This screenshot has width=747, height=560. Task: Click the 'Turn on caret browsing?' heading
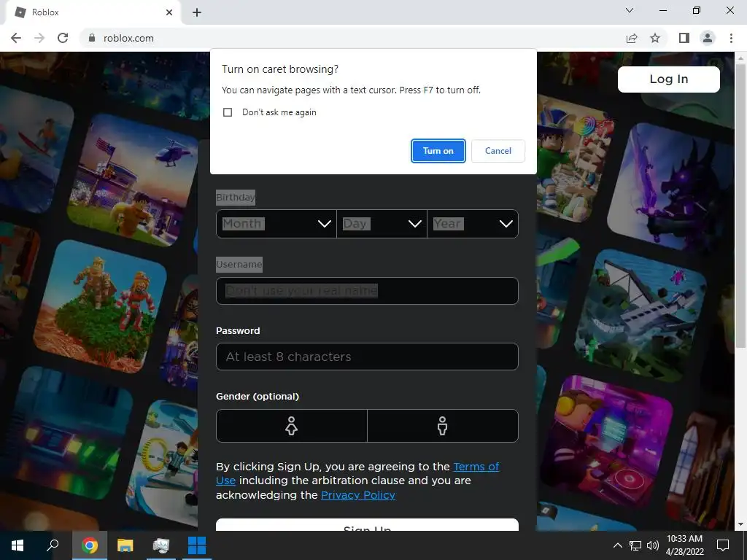pyautogui.click(x=280, y=69)
